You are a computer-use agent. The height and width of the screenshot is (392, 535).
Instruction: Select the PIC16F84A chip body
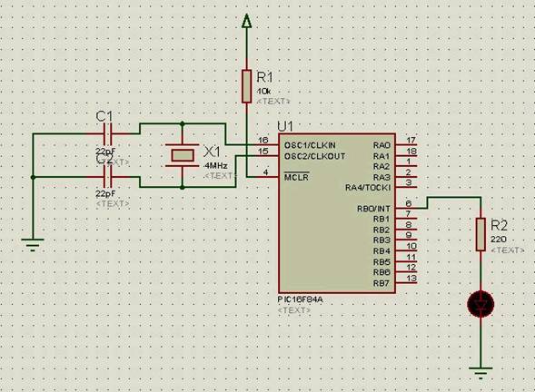[x=337, y=213]
